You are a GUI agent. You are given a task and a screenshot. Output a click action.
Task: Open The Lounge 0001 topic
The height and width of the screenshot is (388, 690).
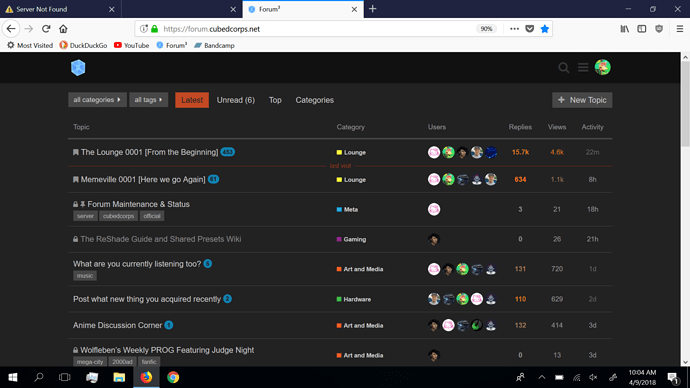point(150,152)
